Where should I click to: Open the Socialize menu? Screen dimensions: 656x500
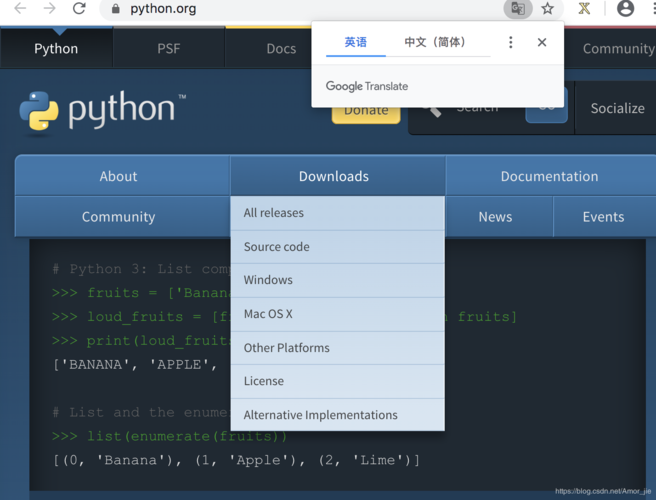617,108
